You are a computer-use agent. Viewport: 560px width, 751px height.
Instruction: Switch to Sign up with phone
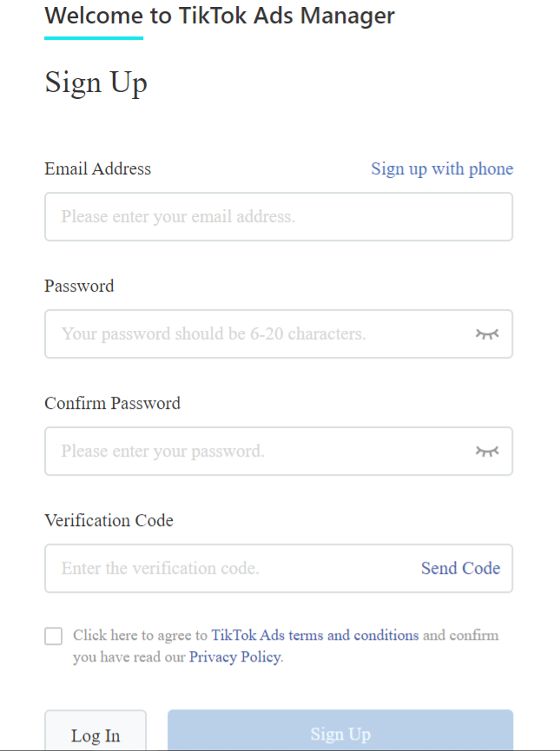tap(442, 168)
